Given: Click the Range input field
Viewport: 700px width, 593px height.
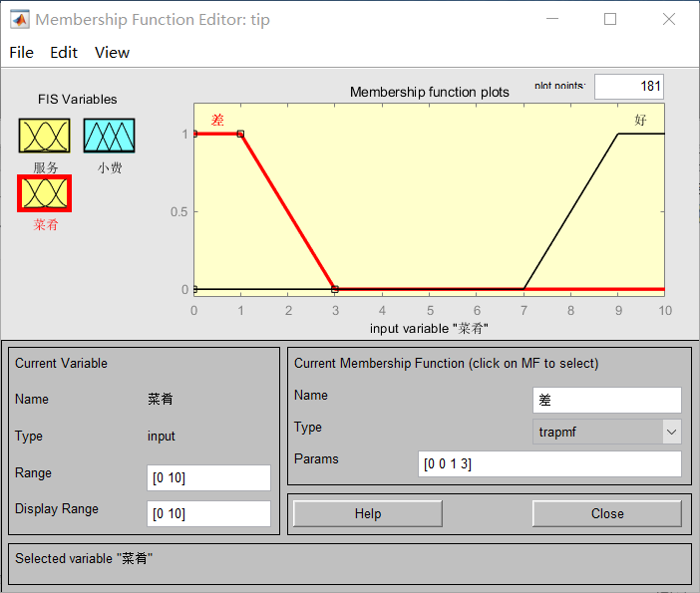Looking at the screenshot, I should point(208,477).
